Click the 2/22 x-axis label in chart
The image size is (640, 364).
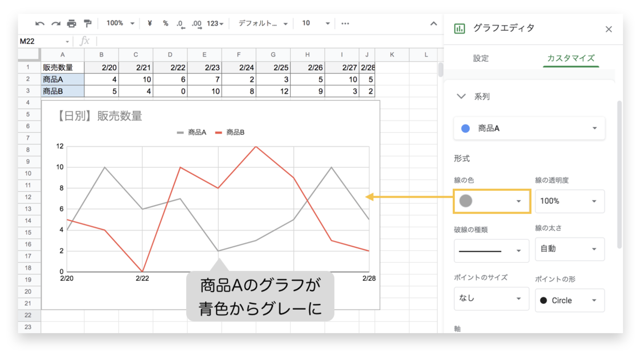coord(142,278)
